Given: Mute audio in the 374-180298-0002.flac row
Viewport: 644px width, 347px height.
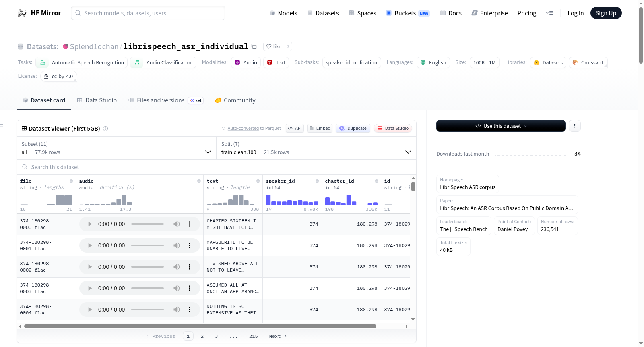Looking at the screenshot, I should click(x=177, y=267).
